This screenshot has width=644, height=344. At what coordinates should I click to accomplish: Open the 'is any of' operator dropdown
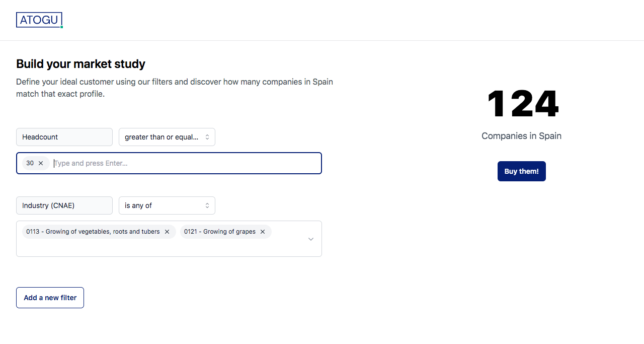pos(167,205)
